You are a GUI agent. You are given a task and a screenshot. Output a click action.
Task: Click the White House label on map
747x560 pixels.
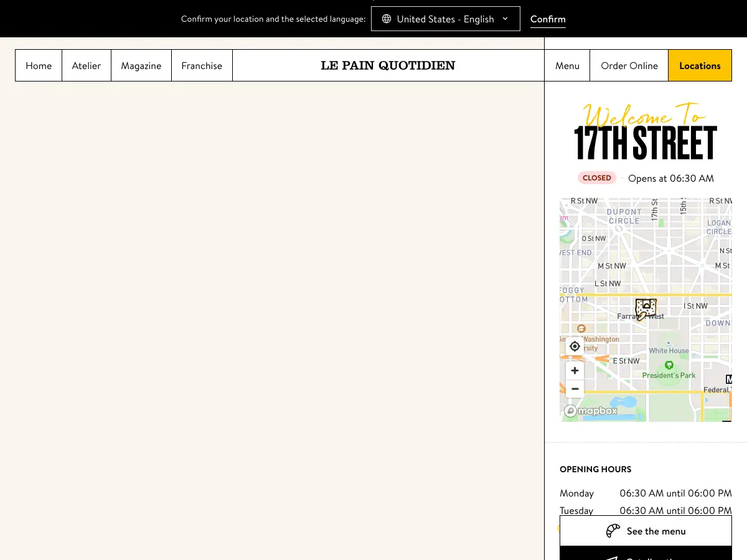pyautogui.click(x=669, y=350)
